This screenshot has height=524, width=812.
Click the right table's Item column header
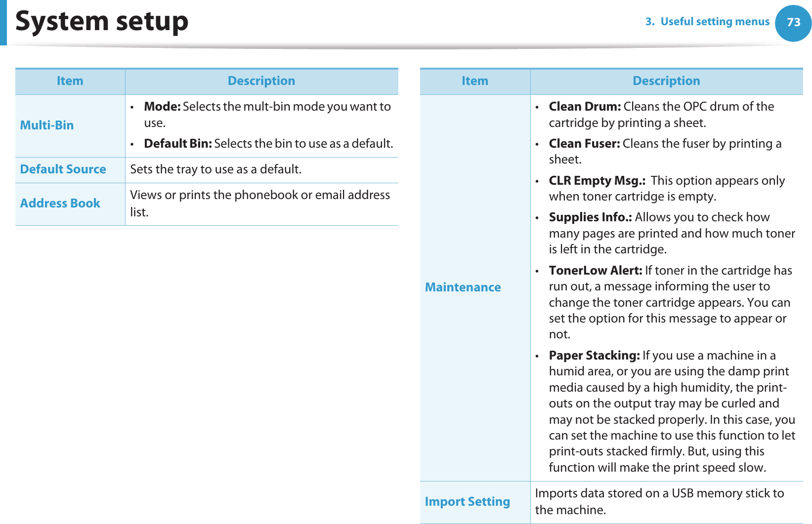click(474, 81)
